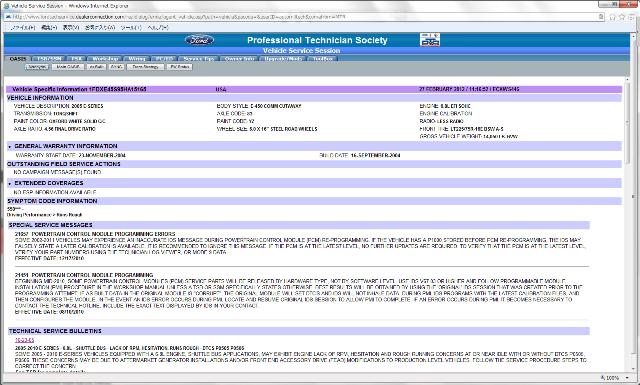Click 'SPECIAL SERVICE MESSAGES' heading

click(51, 225)
